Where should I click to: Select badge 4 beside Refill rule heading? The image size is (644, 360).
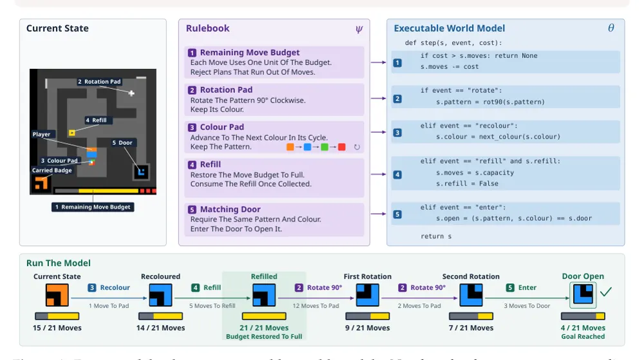click(x=192, y=165)
